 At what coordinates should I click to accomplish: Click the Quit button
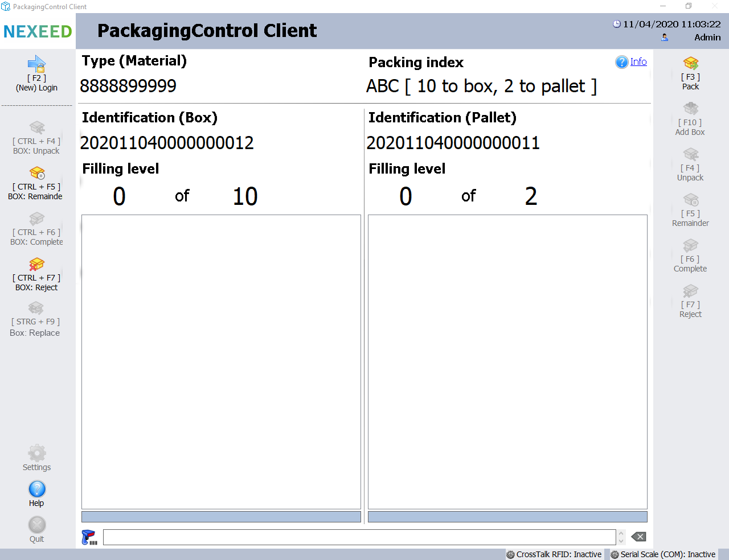tap(37, 525)
